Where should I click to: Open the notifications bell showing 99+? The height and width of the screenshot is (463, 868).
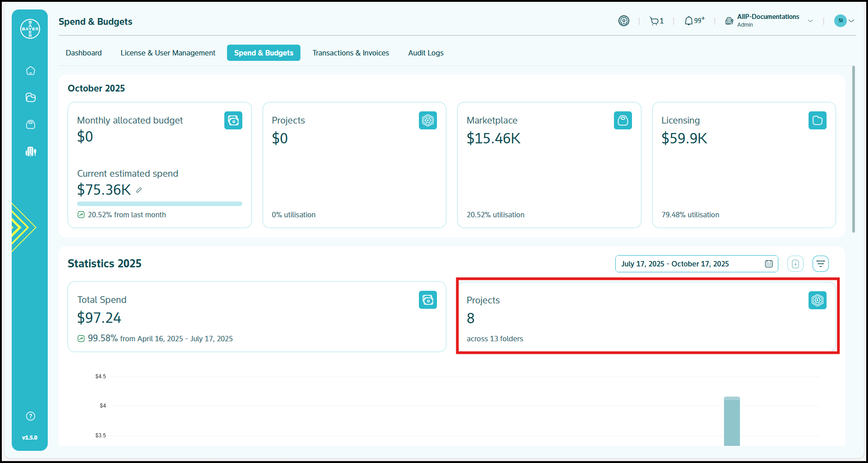(x=694, y=21)
